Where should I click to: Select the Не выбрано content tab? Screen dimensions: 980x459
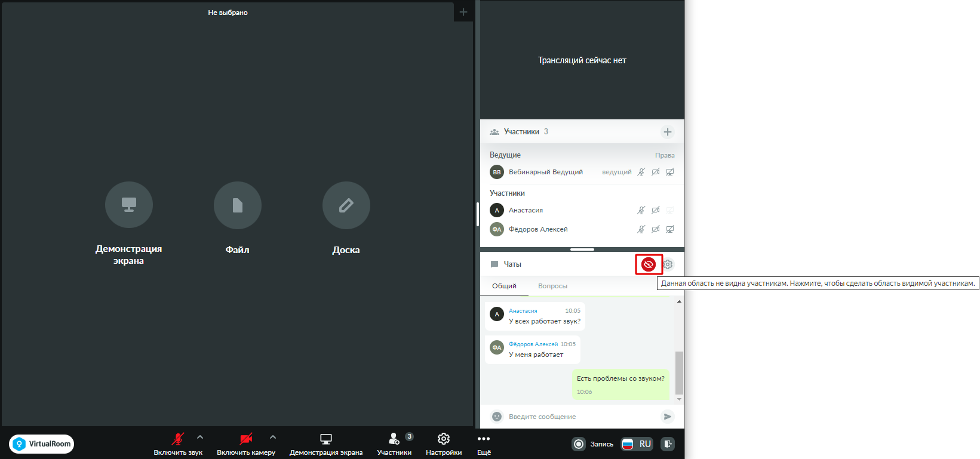click(x=228, y=13)
